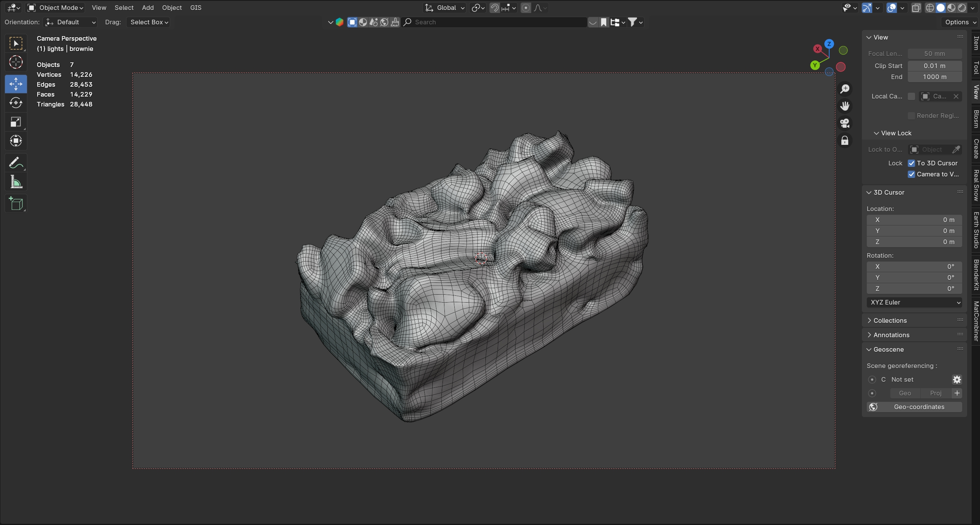Select the Scale tool
Viewport: 980px width, 525px height.
pos(16,122)
